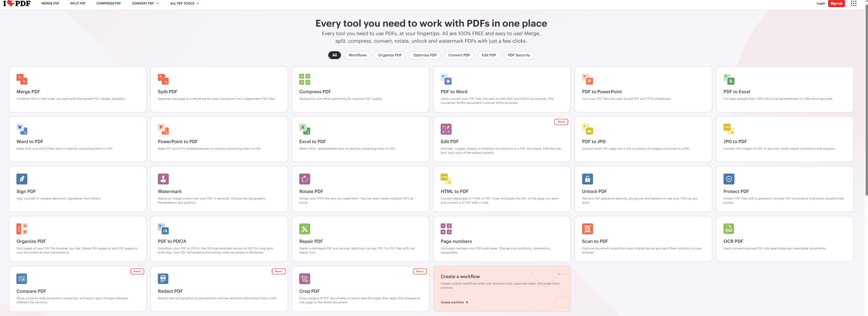This screenshot has width=868, height=316.
Task: Click the Watermark stamp icon
Action: point(163,179)
